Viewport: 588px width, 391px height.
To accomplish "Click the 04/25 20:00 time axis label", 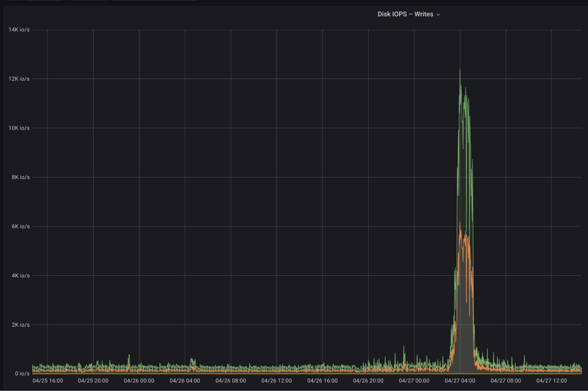I will 93,380.
